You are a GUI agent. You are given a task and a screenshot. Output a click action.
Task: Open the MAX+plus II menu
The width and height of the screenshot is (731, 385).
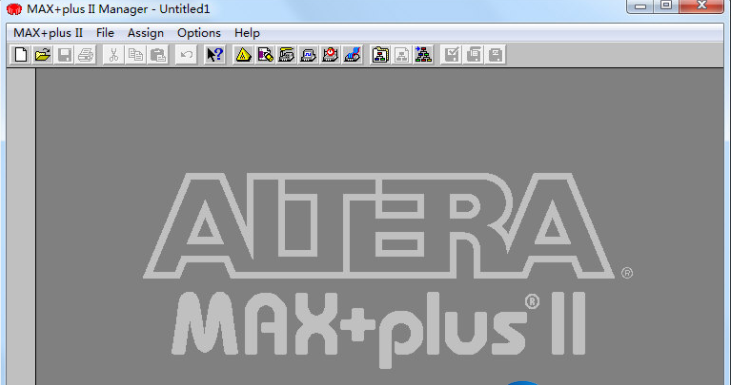(48, 33)
